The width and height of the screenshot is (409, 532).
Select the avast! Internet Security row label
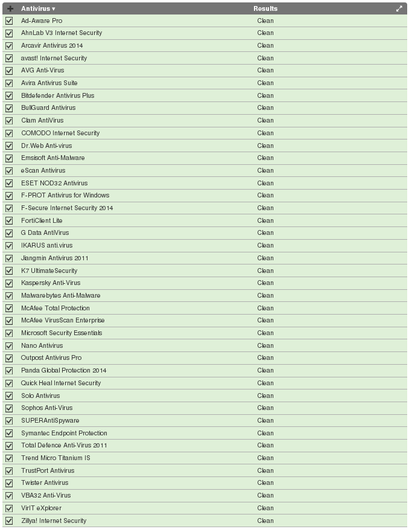(54, 58)
